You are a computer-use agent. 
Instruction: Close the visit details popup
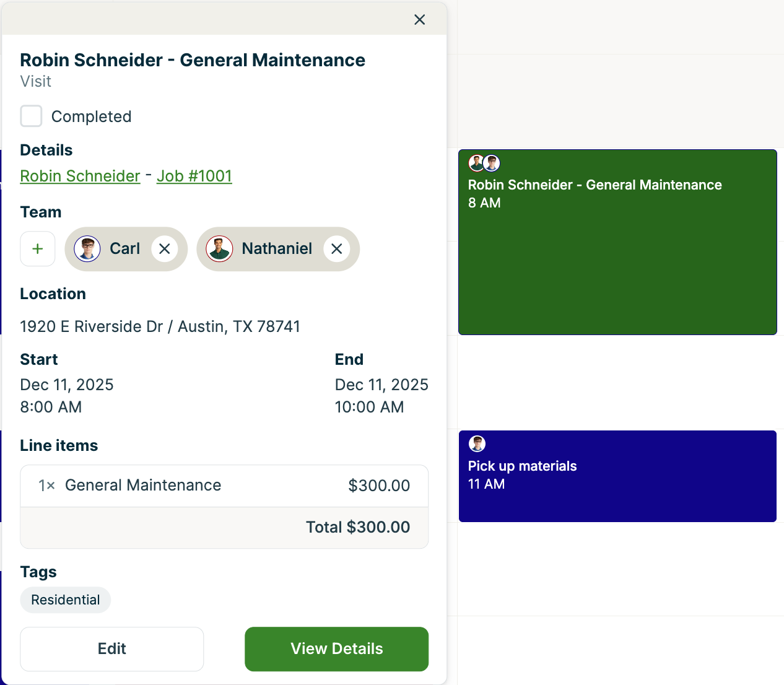click(x=419, y=19)
